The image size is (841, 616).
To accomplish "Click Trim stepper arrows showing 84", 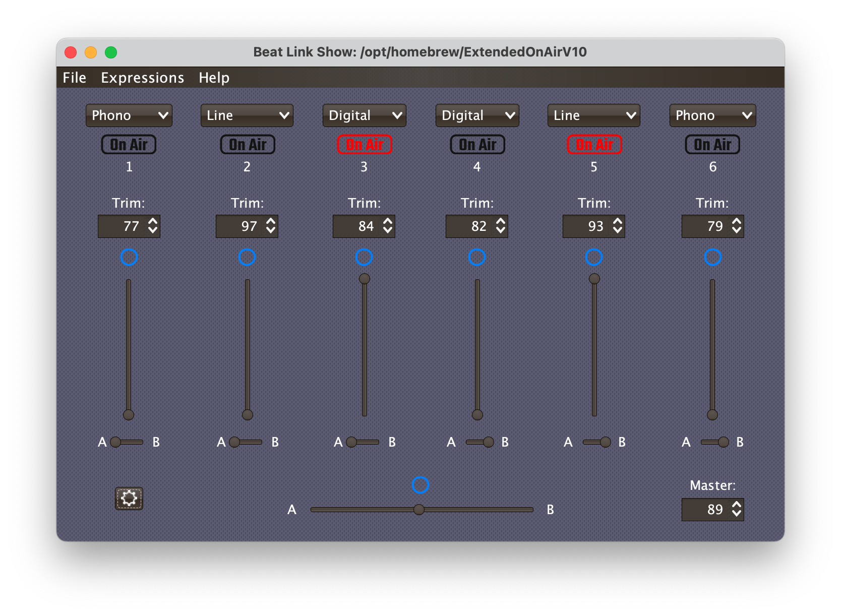I will [388, 226].
